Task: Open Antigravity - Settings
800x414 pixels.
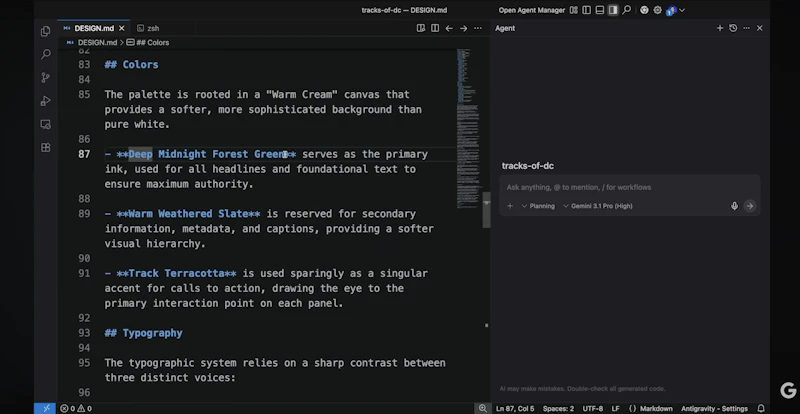Action: 714,408
